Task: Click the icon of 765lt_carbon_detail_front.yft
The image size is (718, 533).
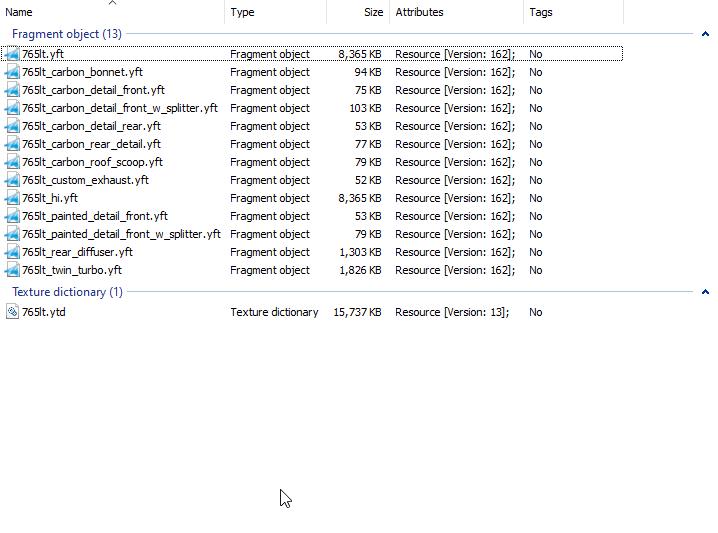Action: [x=12, y=90]
